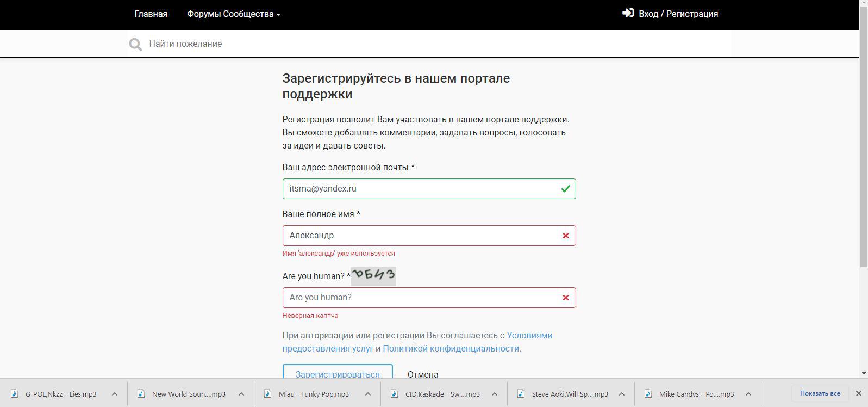Click red cross in full name field
The height and width of the screenshot is (407, 868).
coord(565,236)
